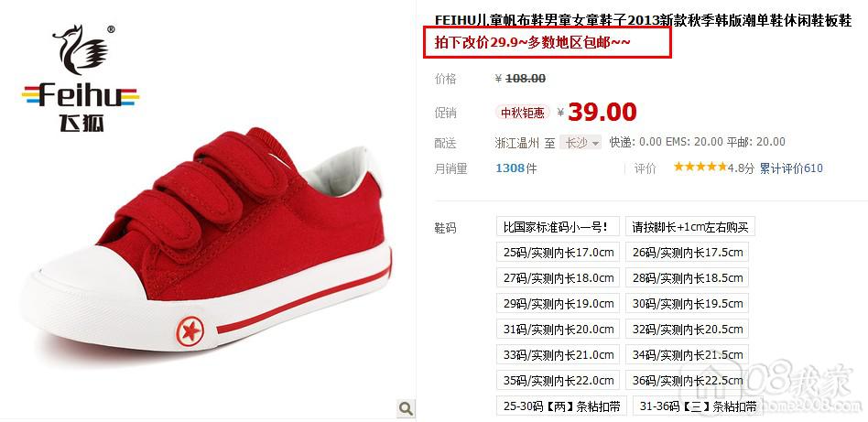Choose size 36码/实测内长22.5cm
The image size is (868, 422).
point(687,381)
